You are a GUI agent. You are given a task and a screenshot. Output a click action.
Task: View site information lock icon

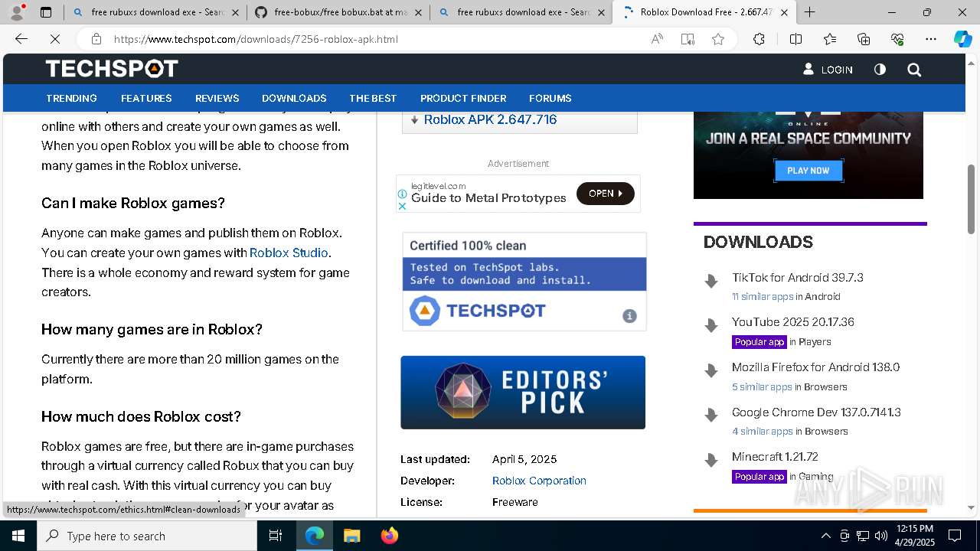click(x=96, y=39)
